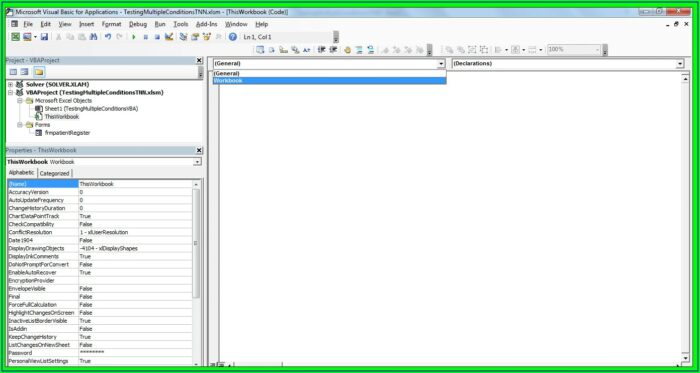Screen dimensions: 700x373
Task: Click the DisplayDrawingObjects property row
Action: (x=100, y=248)
